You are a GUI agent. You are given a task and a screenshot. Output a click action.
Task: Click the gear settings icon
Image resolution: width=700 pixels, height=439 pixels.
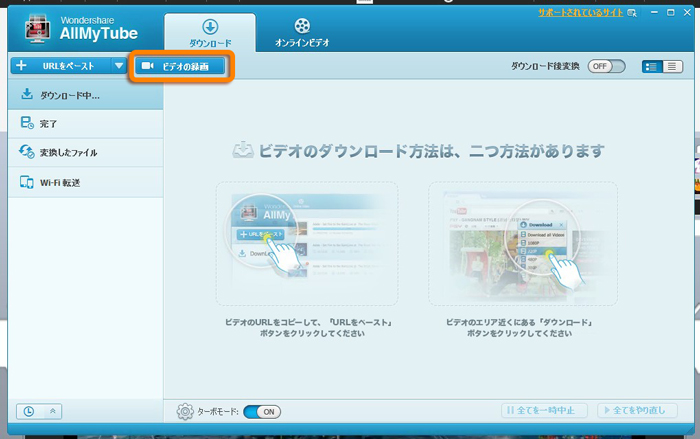pos(185,412)
